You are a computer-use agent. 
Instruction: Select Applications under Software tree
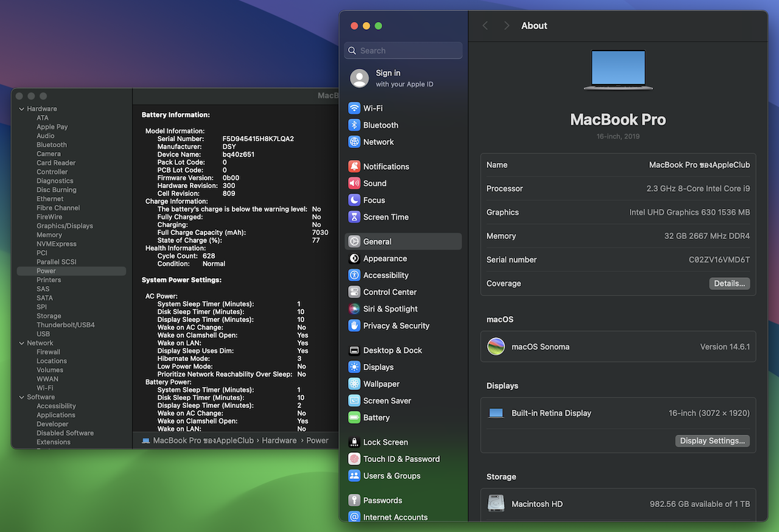[56, 415]
